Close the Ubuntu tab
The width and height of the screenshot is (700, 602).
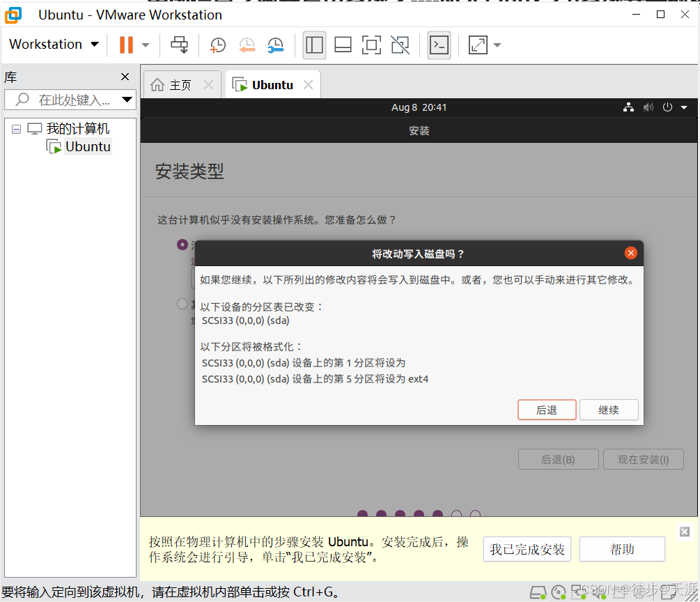coord(308,84)
